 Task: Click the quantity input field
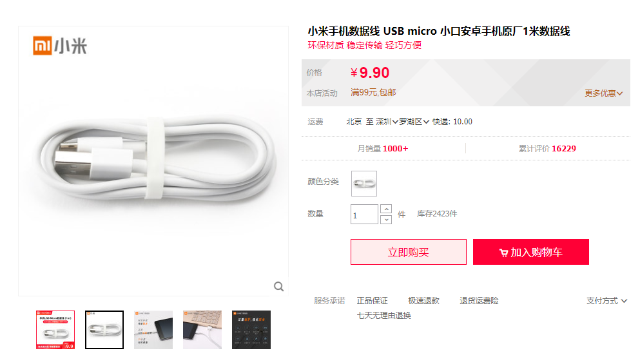tap(364, 215)
